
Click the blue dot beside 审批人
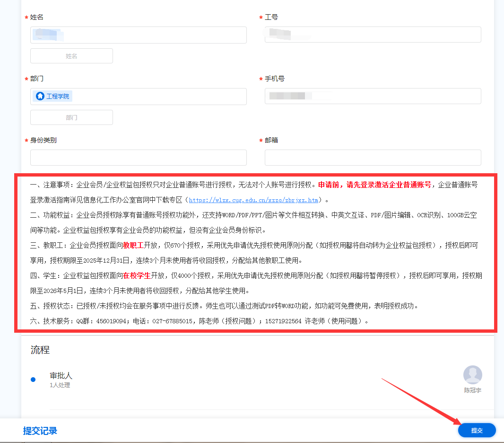pyautogui.click(x=33, y=380)
